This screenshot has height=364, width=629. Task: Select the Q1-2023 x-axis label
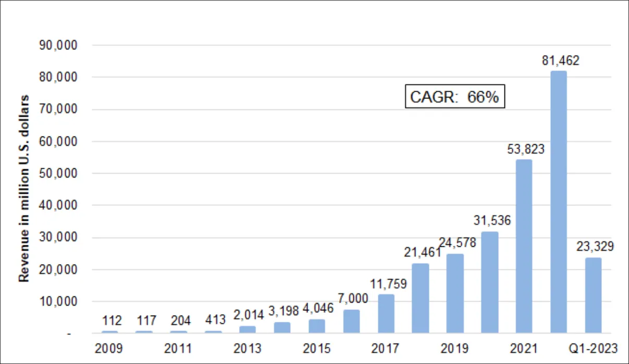point(593,348)
